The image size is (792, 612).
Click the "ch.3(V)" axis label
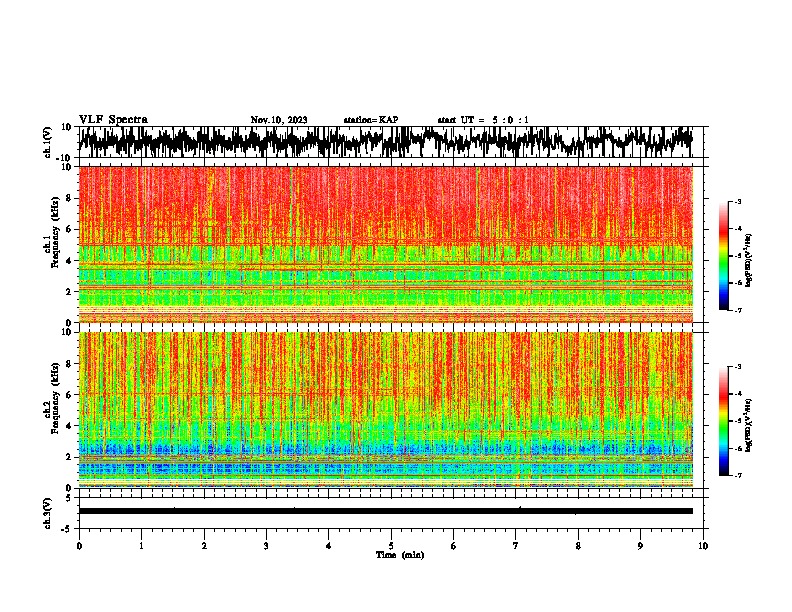[x=48, y=513]
